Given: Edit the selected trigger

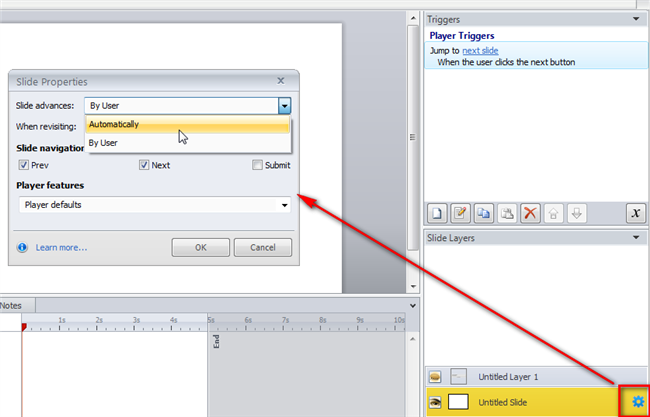Looking at the screenshot, I should click(460, 213).
